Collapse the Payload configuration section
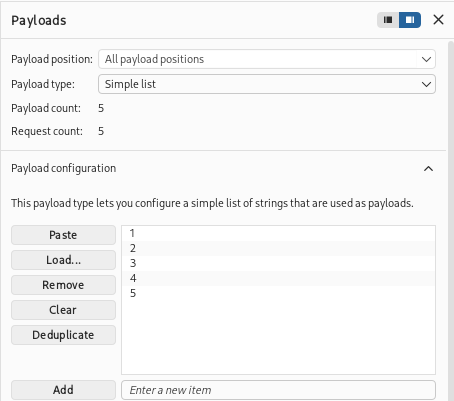Image resolution: width=454 pixels, height=401 pixels. [428, 169]
